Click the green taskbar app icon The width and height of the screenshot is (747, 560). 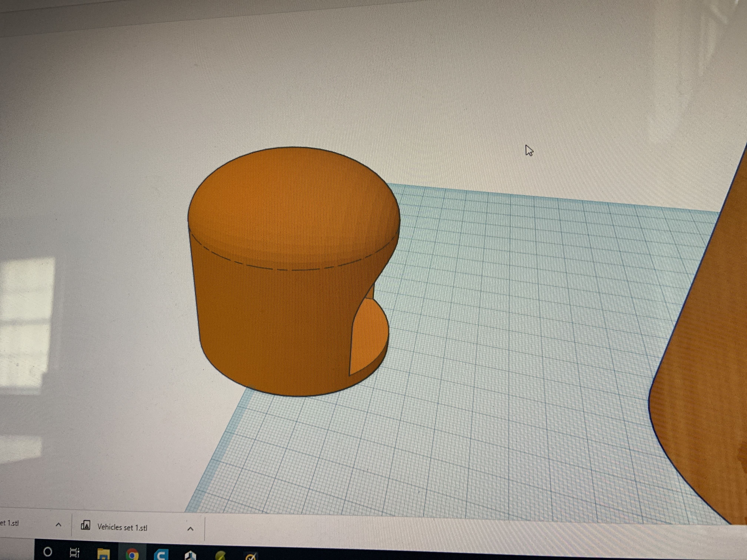click(220, 556)
